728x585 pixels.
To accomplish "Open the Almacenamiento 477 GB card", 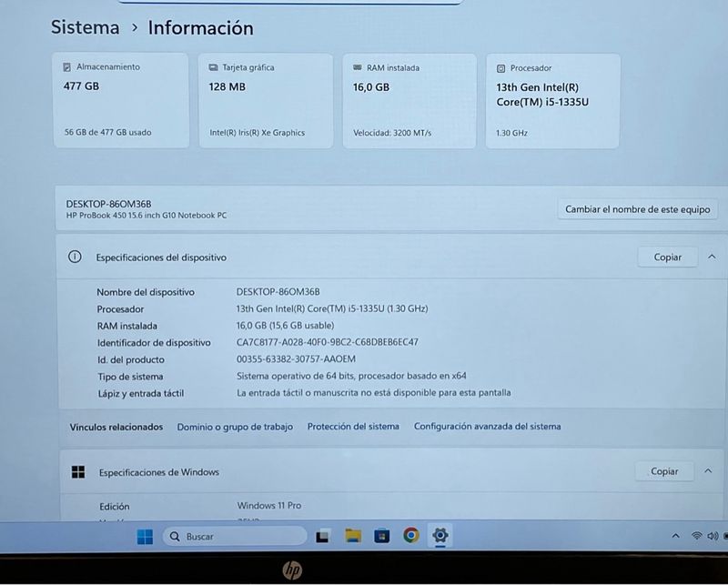I will click(121, 100).
